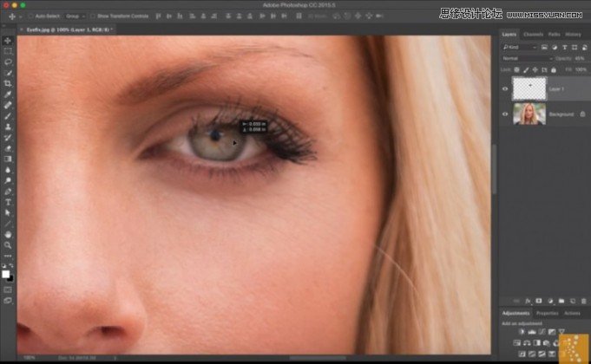Screen dimensions: 591x364
Task: Add a Levels adjustment
Action: [x=532, y=332]
